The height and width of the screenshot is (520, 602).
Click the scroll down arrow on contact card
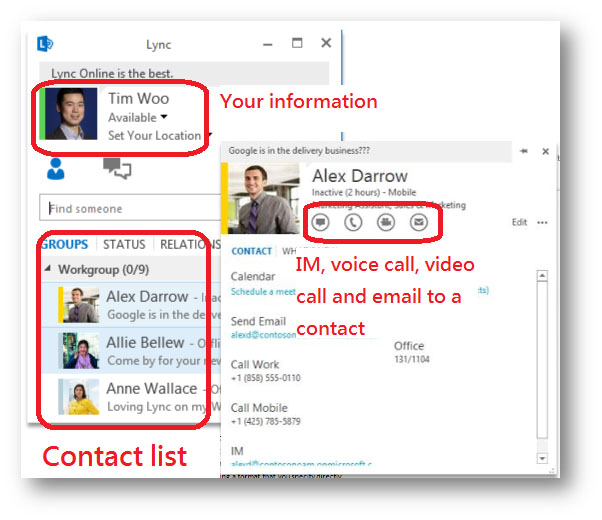pyautogui.click(x=542, y=458)
